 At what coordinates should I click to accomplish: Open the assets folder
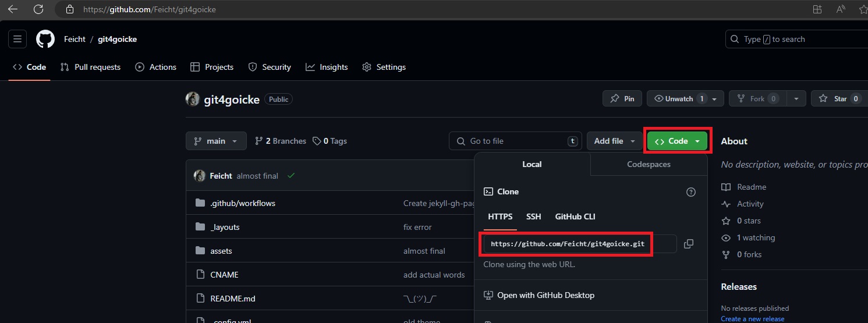click(x=221, y=251)
